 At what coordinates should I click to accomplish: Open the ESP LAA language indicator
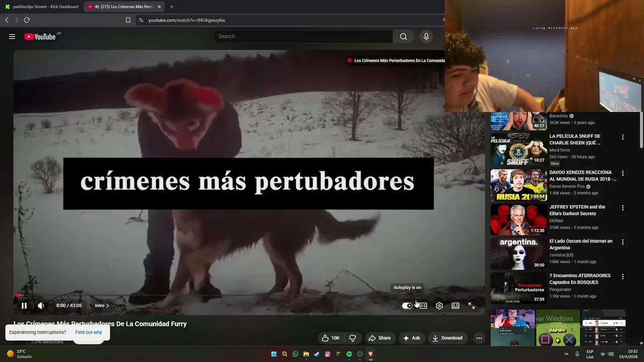(x=590, y=354)
